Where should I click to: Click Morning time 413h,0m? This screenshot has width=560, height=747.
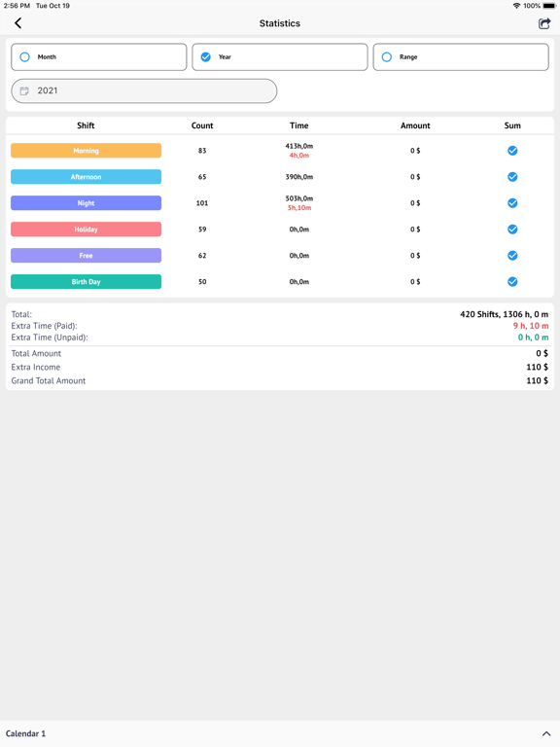(299, 146)
